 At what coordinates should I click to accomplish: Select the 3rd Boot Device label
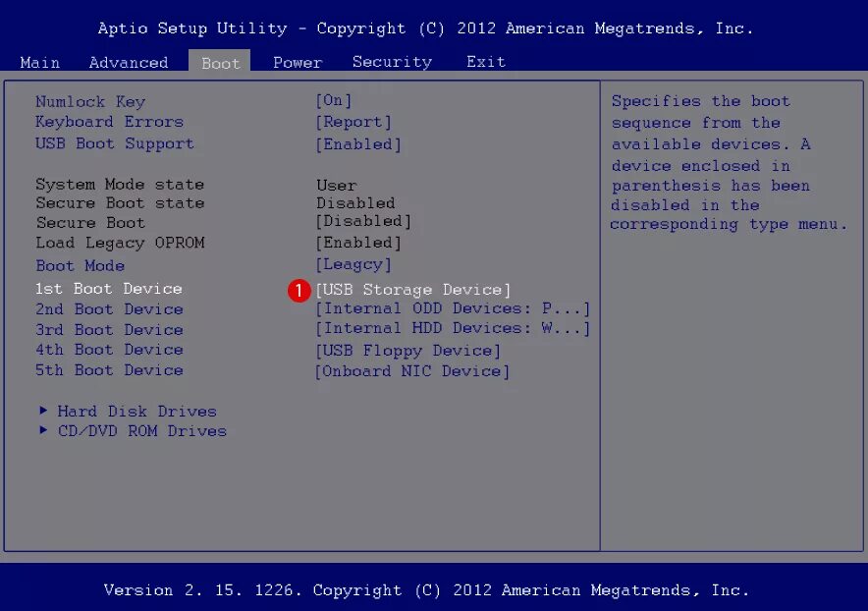pos(109,330)
